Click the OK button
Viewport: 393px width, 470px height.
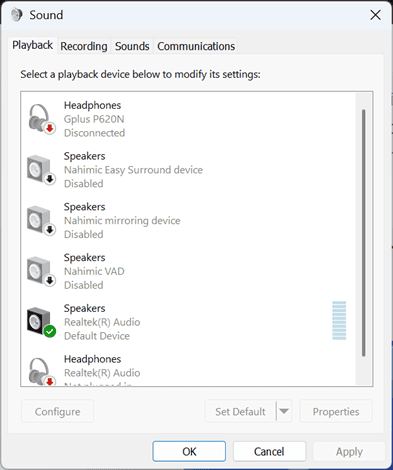[x=189, y=451]
